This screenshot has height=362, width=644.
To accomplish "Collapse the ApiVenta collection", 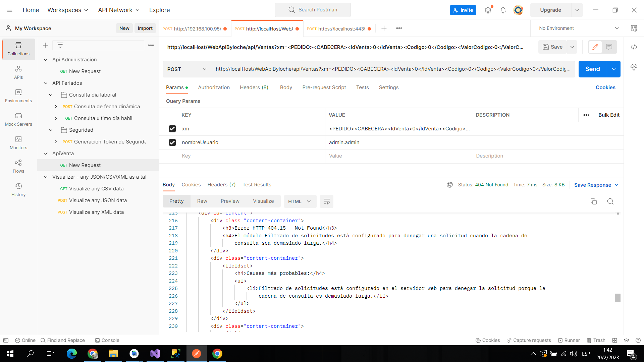I will click(46, 154).
